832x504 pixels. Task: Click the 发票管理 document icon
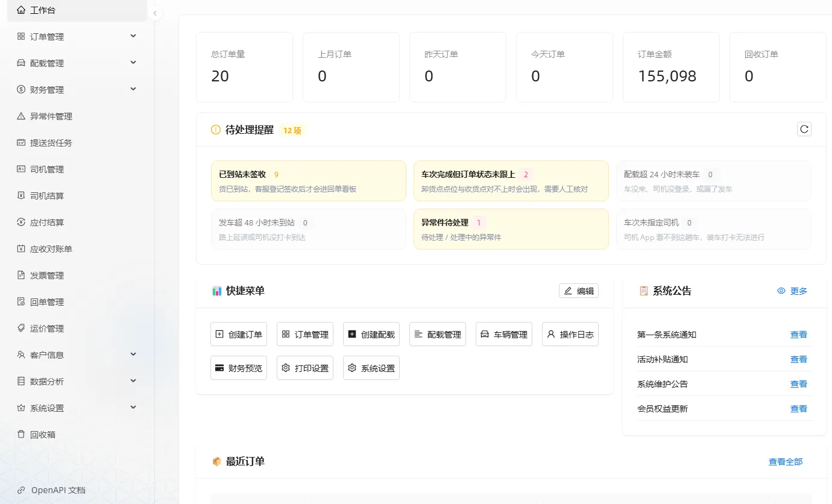pyautogui.click(x=21, y=275)
